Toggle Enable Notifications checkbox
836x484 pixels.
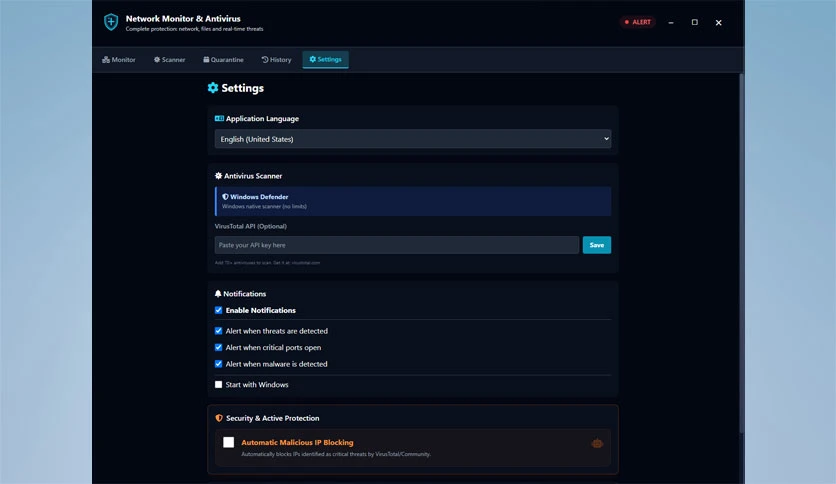219,310
